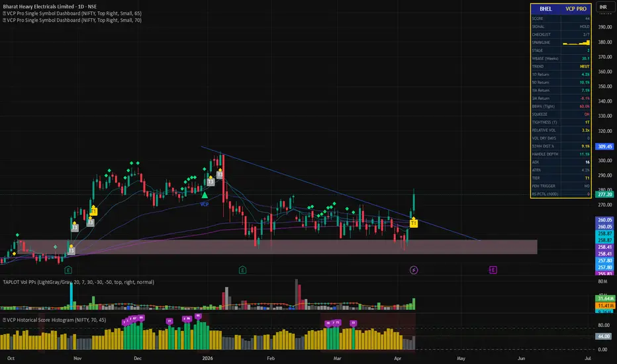The width and height of the screenshot is (617, 364).
Task: Click the purple future earnings E marker before June
Action: click(x=493, y=270)
